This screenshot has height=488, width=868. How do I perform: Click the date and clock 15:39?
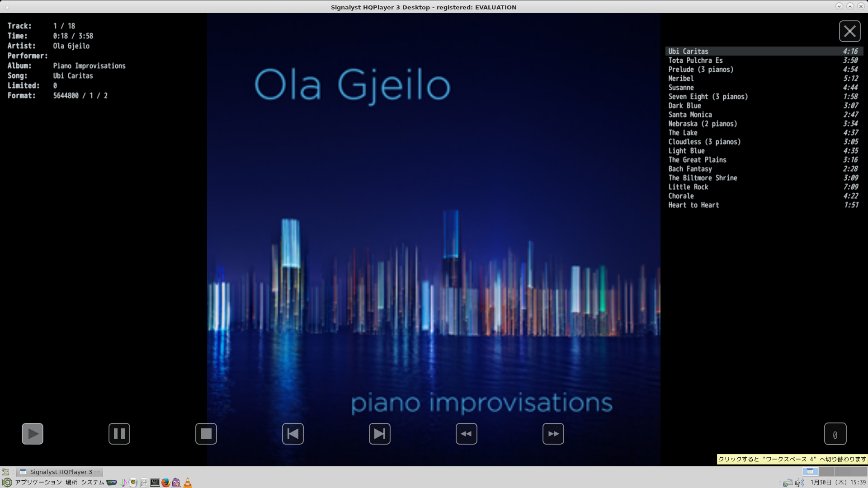point(838,483)
